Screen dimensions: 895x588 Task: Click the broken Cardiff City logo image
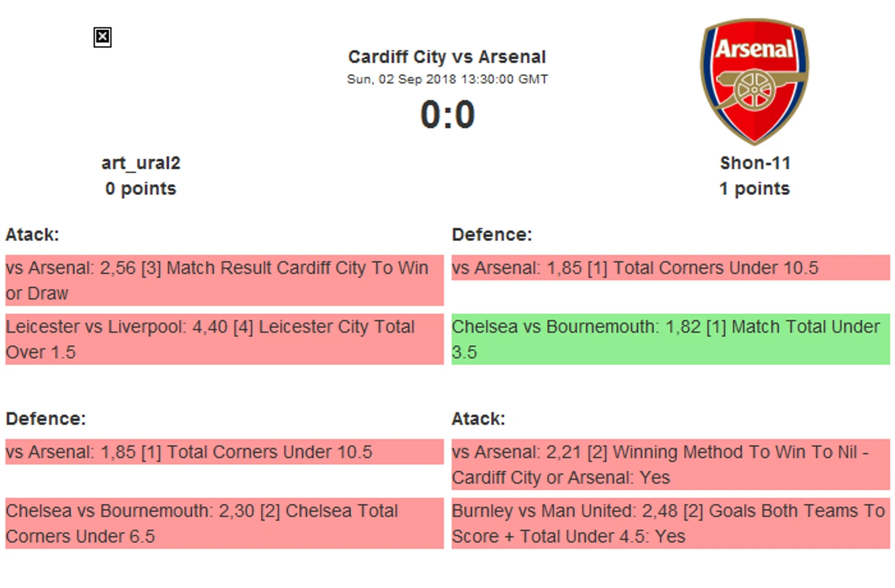pyautogui.click(x=102, y=37)
